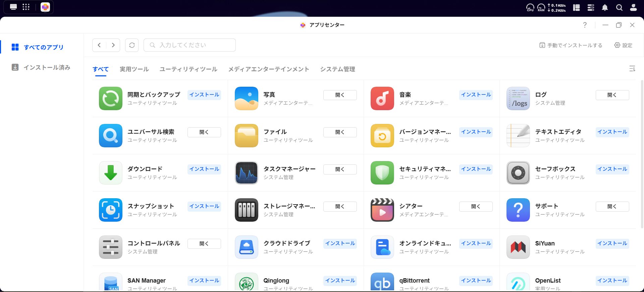Click the SiYuan app icon
Image resolution: width=644 pixels, height=292 pixels.
coord(518,247)
